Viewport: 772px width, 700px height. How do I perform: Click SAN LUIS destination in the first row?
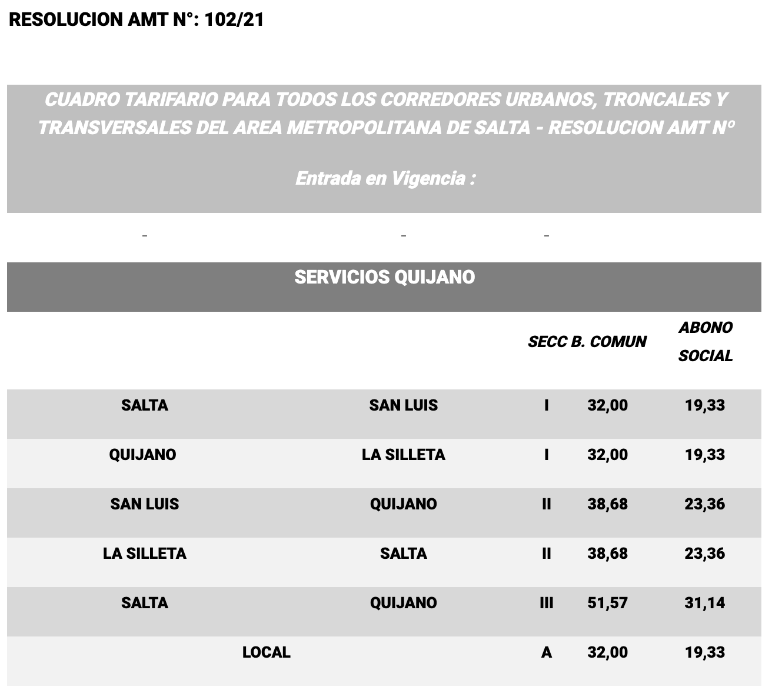click(403, 405)
